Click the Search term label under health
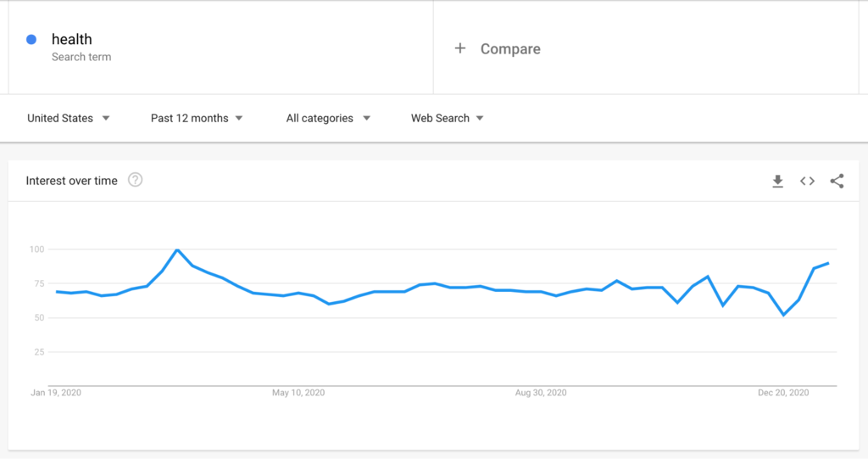Screen dimensions: 868x459 (81, 57)
